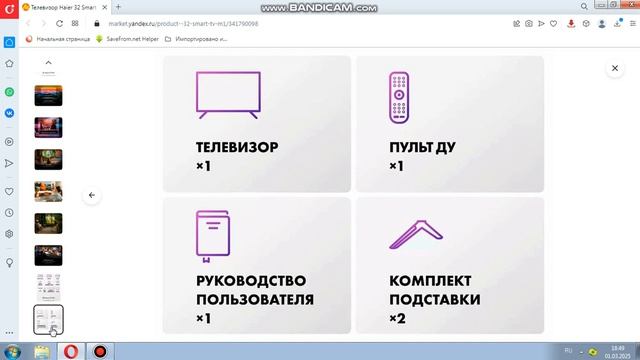Screen dimensions: 640x360
Task: Close the Телевизор Haier tab
Action: pyautogui.click(x=104, y=7)
